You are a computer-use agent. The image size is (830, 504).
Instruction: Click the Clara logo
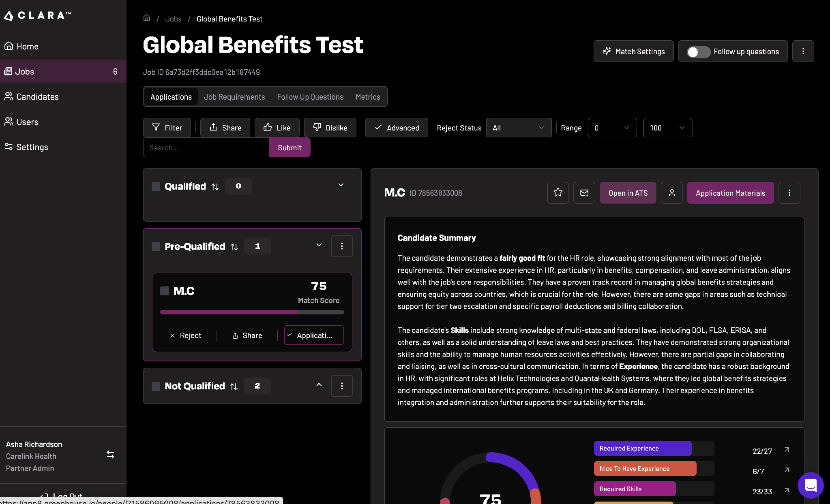pyautogui.click(x=37, y=15)
